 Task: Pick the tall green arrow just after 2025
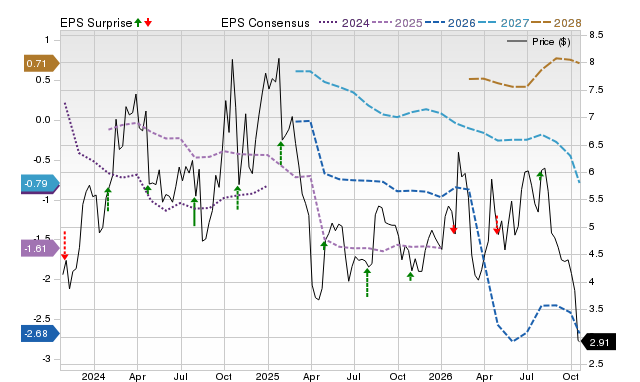click(281, 153)
